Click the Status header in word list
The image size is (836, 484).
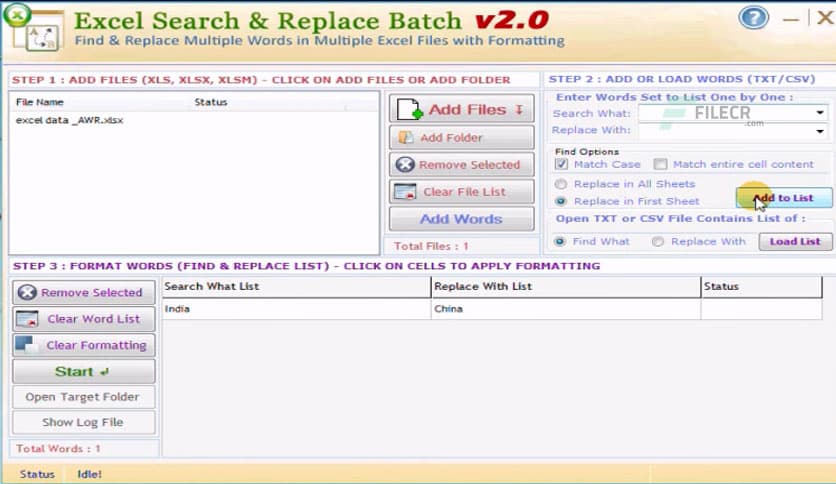761,287
